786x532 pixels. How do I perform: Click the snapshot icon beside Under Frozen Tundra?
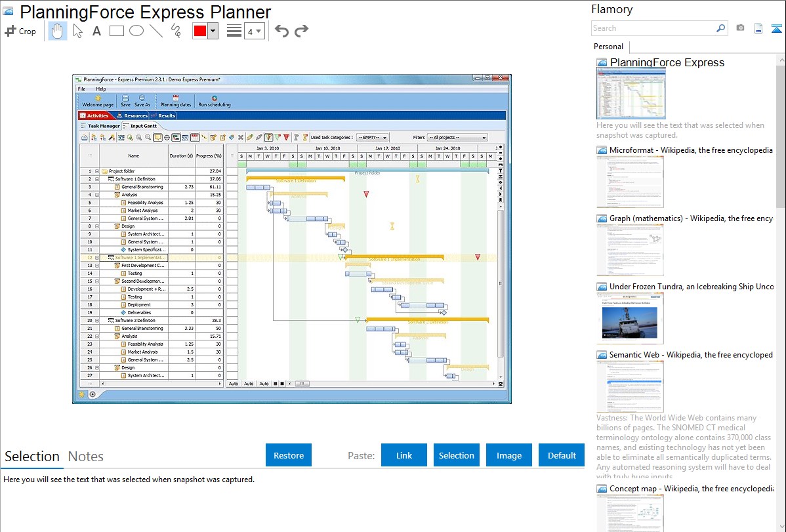point(602,287)
